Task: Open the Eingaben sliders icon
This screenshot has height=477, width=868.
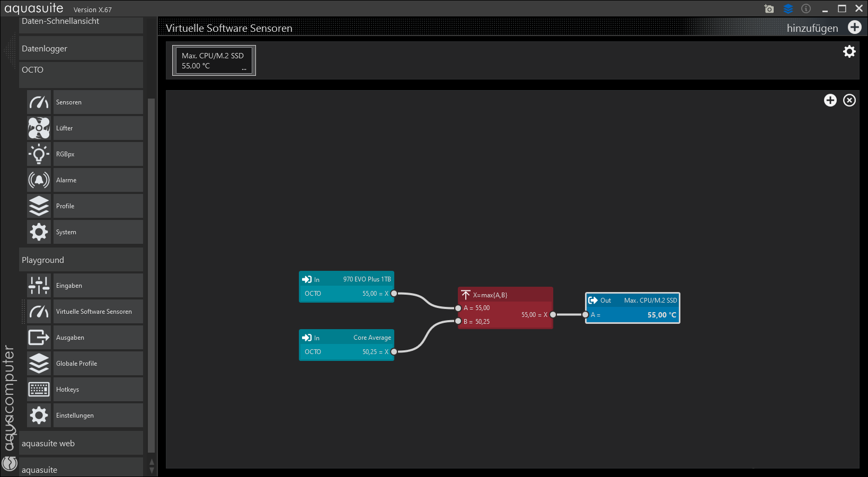Action: click(39, 286)
